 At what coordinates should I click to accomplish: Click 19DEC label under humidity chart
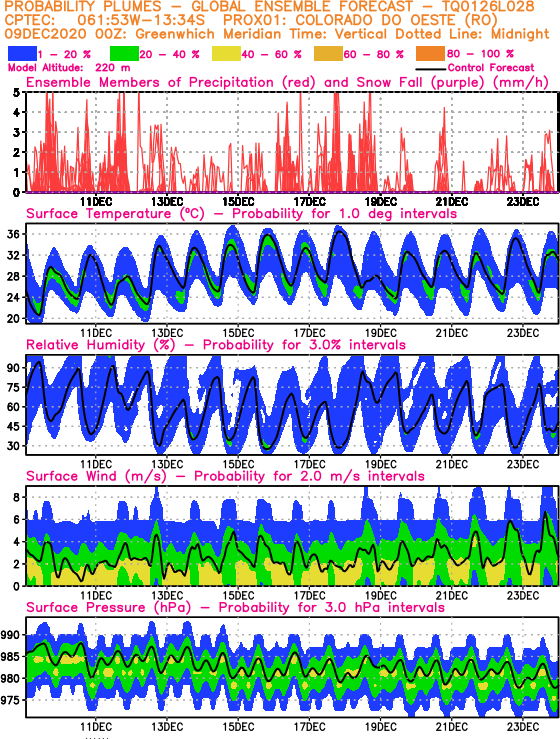pyautogui.click(x=380, y=464)
